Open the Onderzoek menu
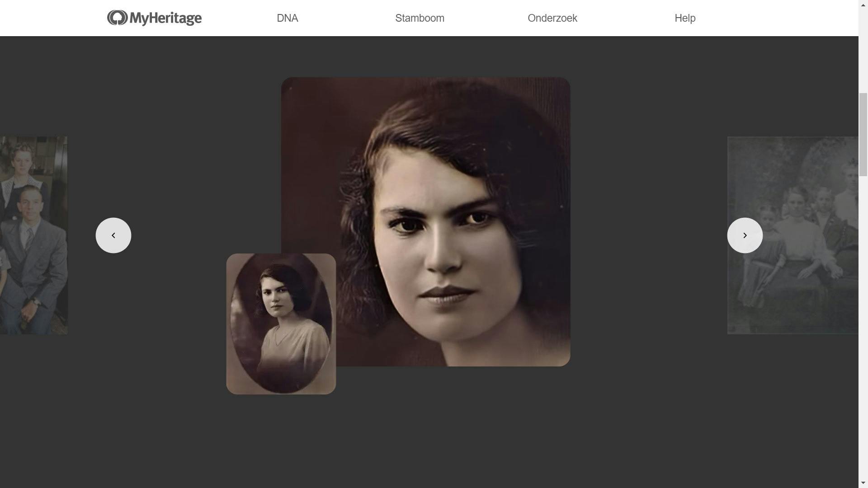The width and height of the screenshot is (868, 488). [552, 18]
